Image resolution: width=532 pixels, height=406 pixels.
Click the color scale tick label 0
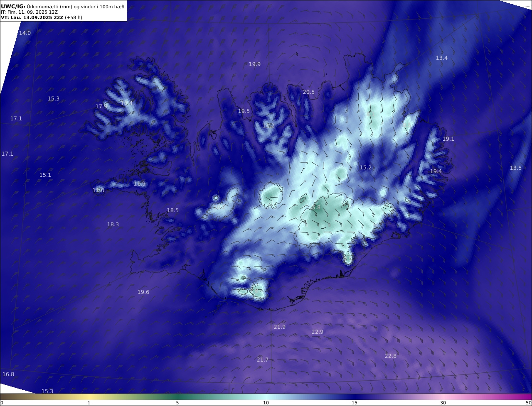coord(2,403)
